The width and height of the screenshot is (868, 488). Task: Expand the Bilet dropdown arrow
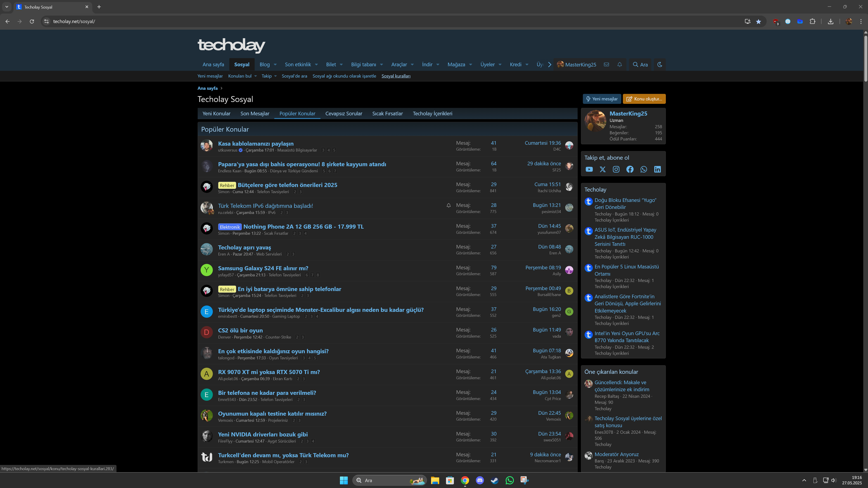click(341, 64)
